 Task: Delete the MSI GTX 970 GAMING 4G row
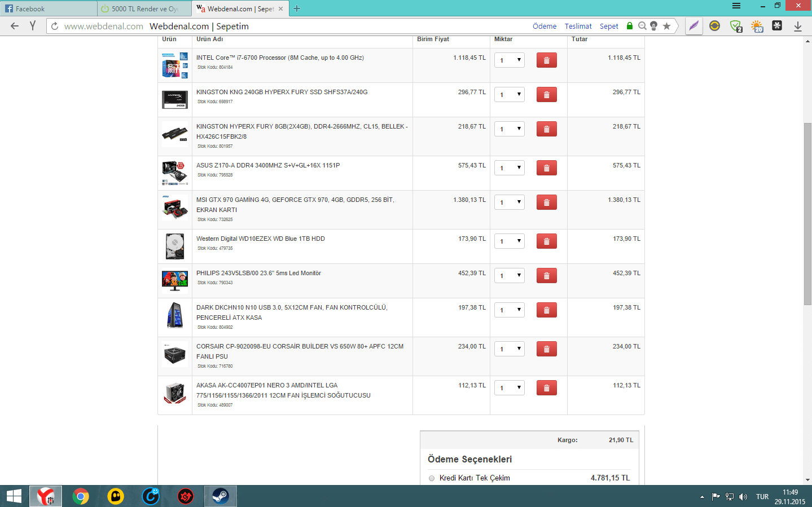tap(546, 202)
